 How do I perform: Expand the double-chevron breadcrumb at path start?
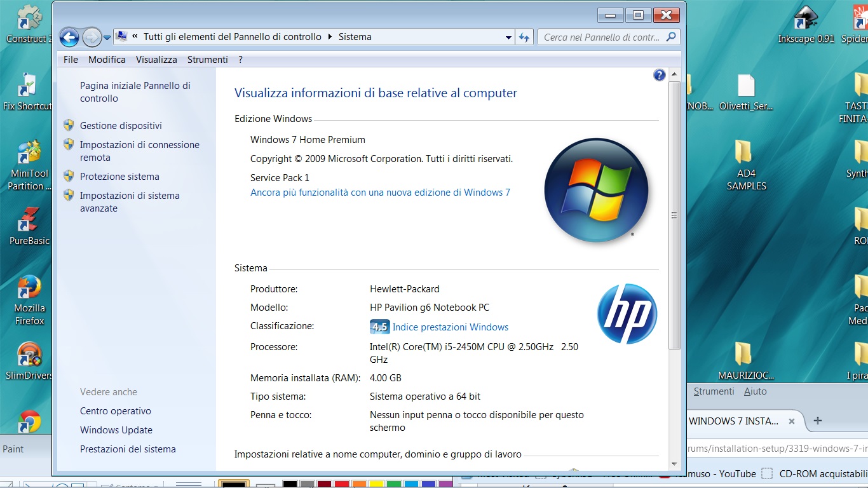tap(135, 37)
